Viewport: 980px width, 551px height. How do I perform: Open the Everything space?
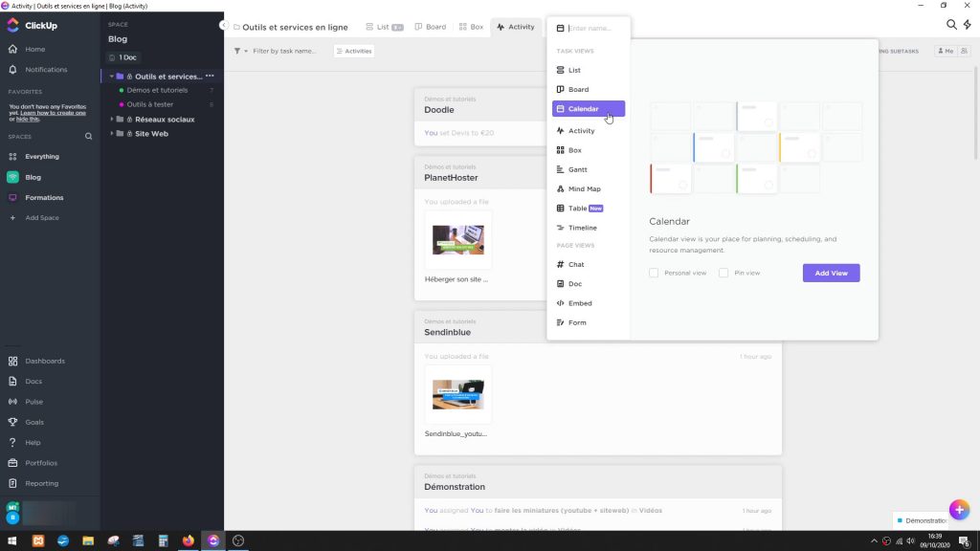[x=42, y=156]
